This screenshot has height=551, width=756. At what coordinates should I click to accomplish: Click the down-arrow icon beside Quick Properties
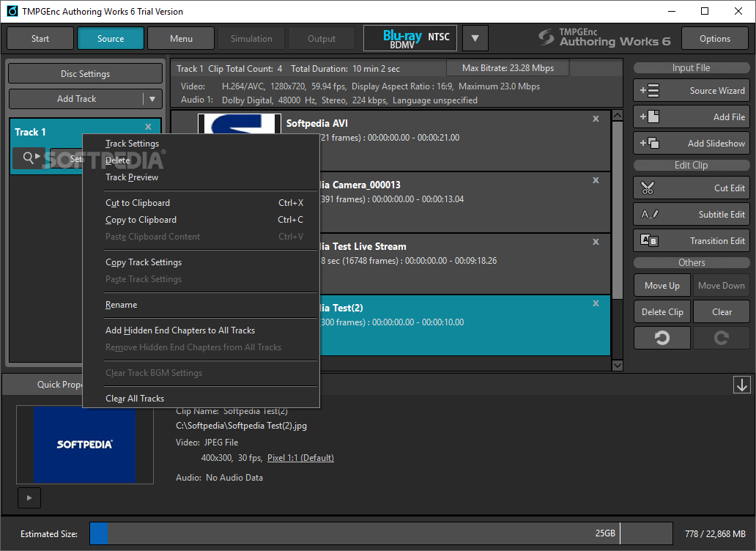point(741,385)
